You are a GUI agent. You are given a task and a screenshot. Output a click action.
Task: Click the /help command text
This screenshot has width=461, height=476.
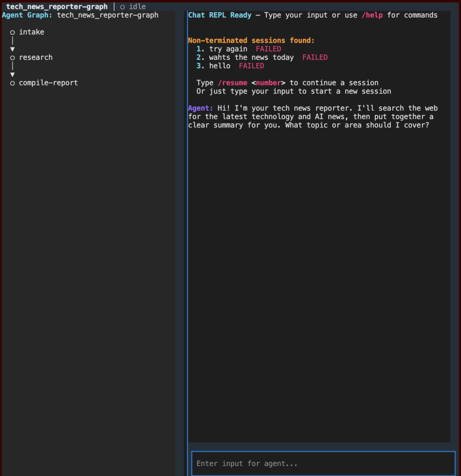pos(372,15)
